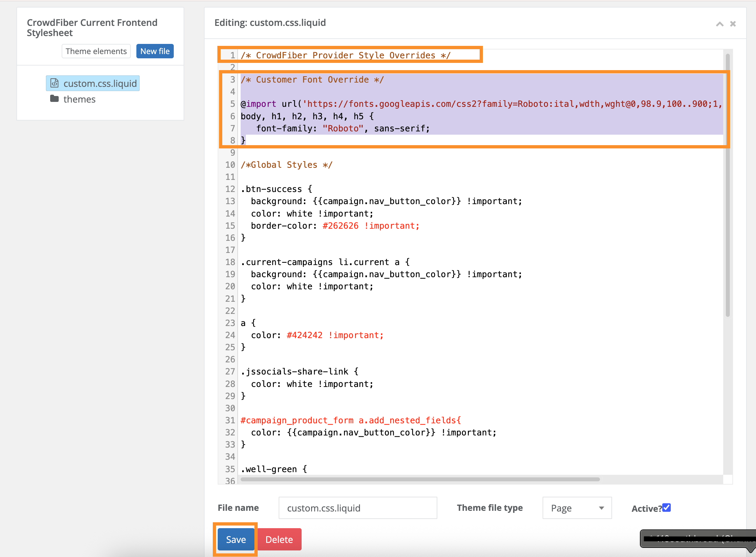Viewport: 756px width, 557px height.
Task: Click the Global Styles comment line
Action: coord(287,165)
